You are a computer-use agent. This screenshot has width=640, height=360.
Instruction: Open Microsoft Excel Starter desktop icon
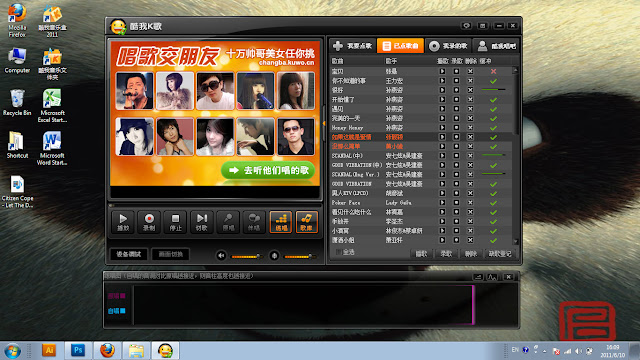[x=52, y=106]
